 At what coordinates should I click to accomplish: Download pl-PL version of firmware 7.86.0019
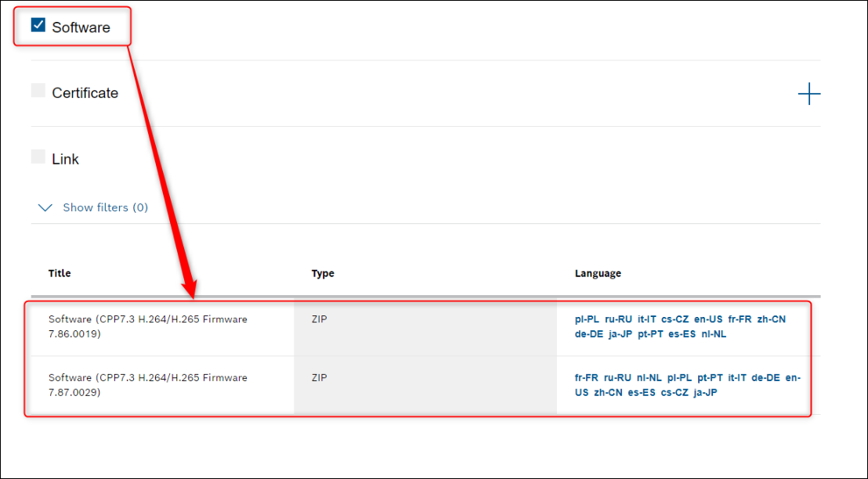tap(586, 319)
